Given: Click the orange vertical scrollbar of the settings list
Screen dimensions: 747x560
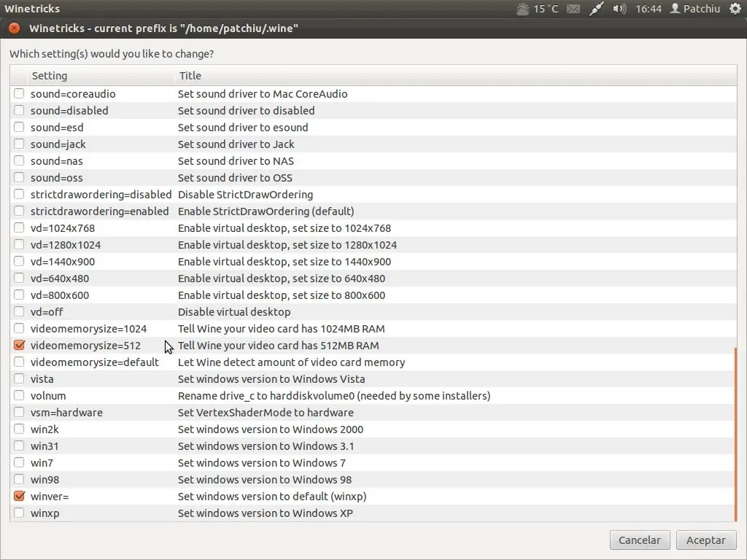Looking at the screenshot, I should click(735, 435).
